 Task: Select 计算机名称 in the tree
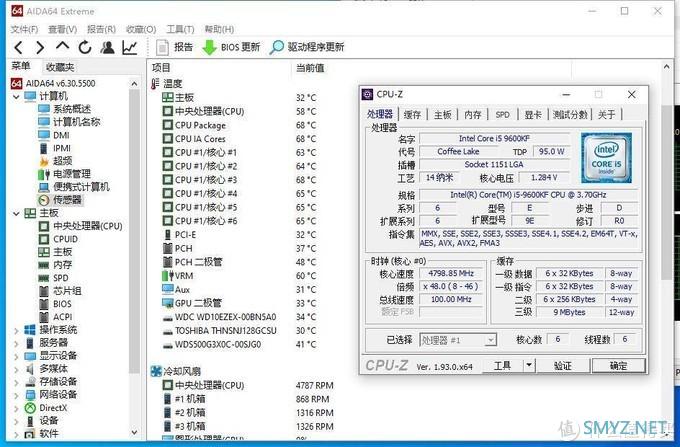tap(69, 122)
